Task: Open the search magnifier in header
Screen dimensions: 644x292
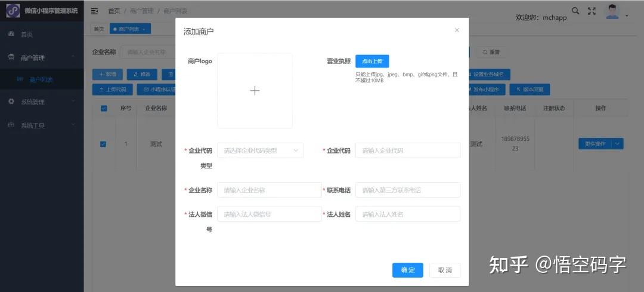Action: click(576, 11)
